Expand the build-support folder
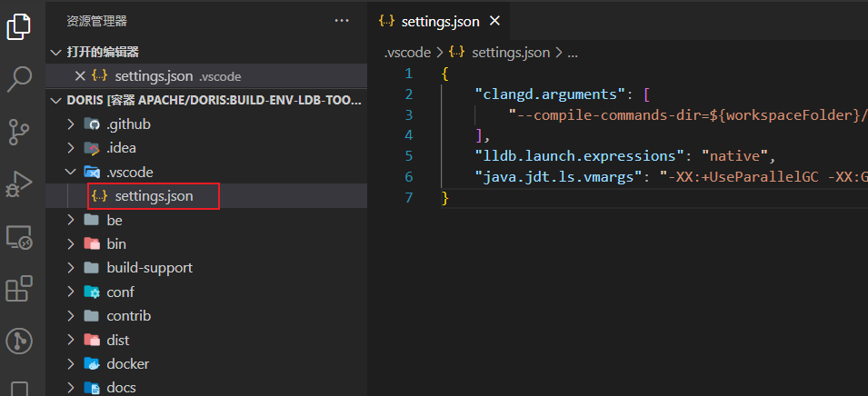This screenshot has width=868, height=396. [x=72, y=268]
